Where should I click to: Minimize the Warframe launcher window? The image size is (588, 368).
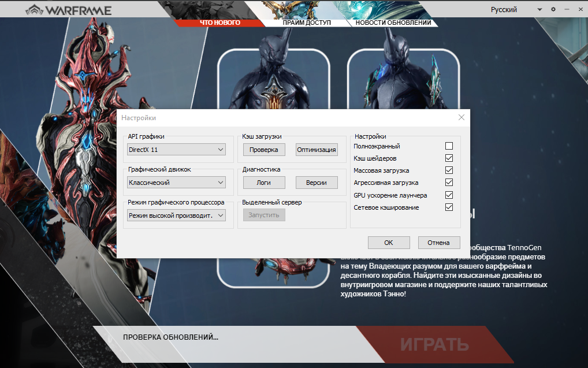(x=567, y=9)
